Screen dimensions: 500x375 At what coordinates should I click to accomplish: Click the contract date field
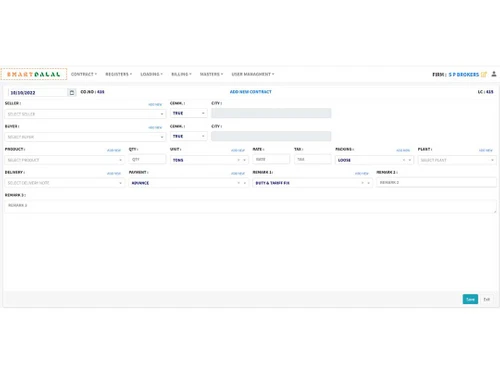click(x=37, y=92)
